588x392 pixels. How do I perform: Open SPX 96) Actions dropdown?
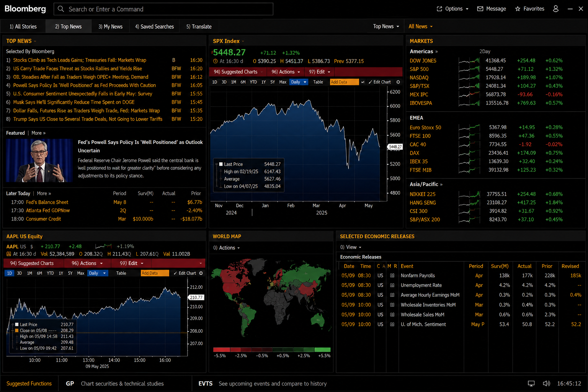(286, 72)
